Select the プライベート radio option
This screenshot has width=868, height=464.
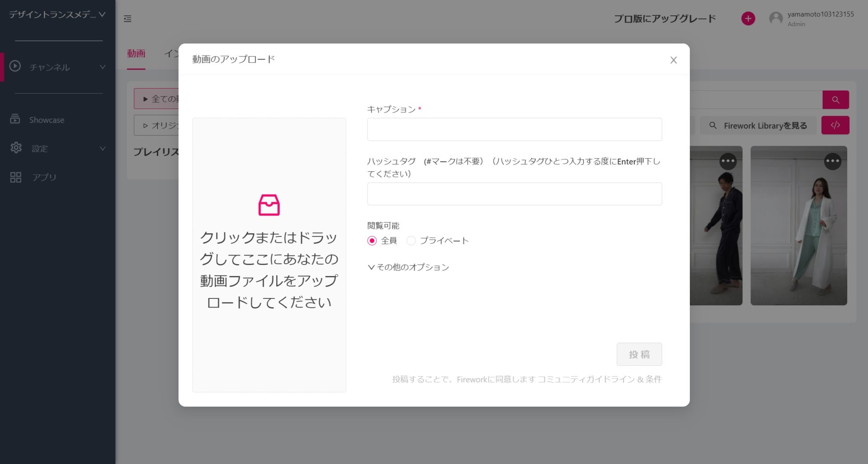(x=411, y=241)
